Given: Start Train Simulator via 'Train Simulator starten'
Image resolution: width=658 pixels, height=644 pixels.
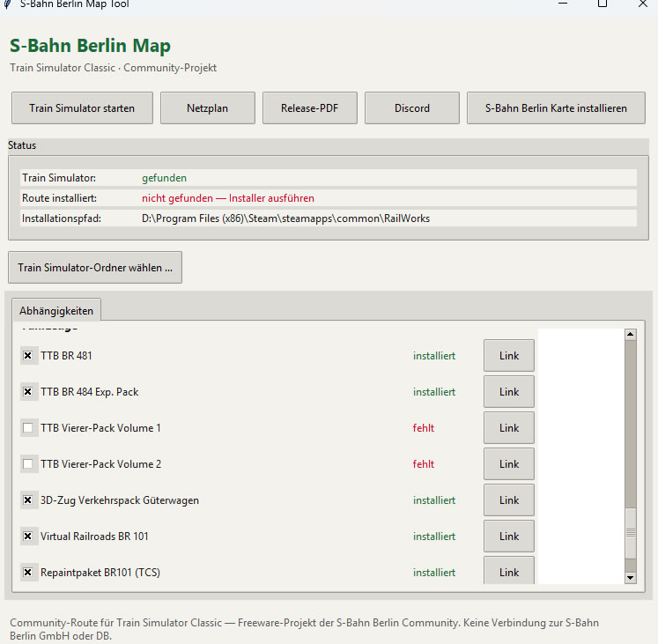Looking at the screenshot, I should 82,108.
